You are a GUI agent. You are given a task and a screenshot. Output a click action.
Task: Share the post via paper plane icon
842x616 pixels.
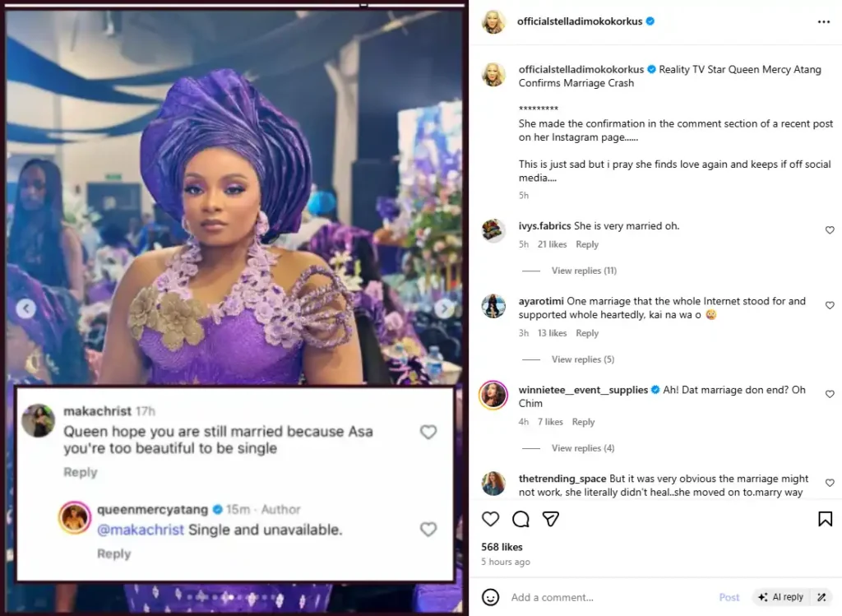click(551, 519)
